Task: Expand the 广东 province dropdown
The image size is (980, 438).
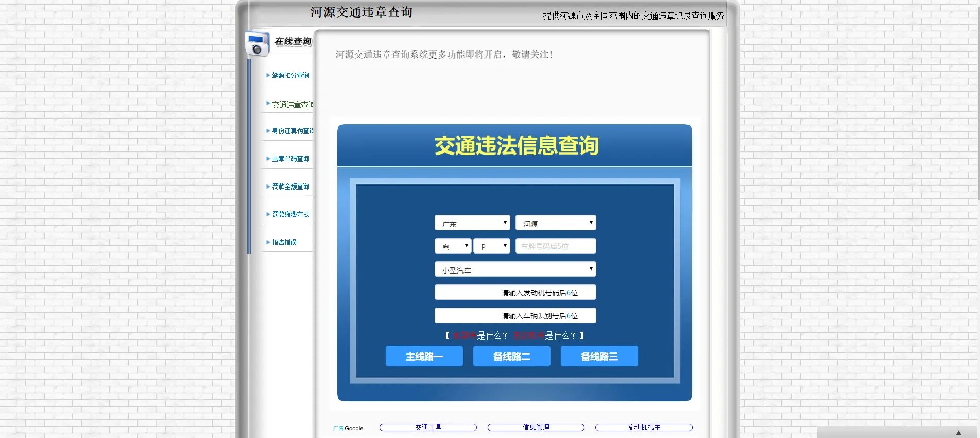Action: click(472, 223)
